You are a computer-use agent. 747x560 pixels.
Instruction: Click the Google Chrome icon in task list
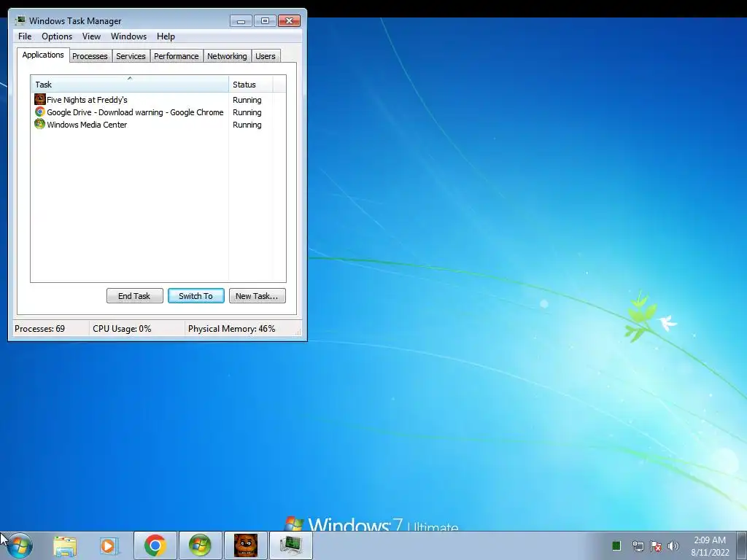click(39, 112)
